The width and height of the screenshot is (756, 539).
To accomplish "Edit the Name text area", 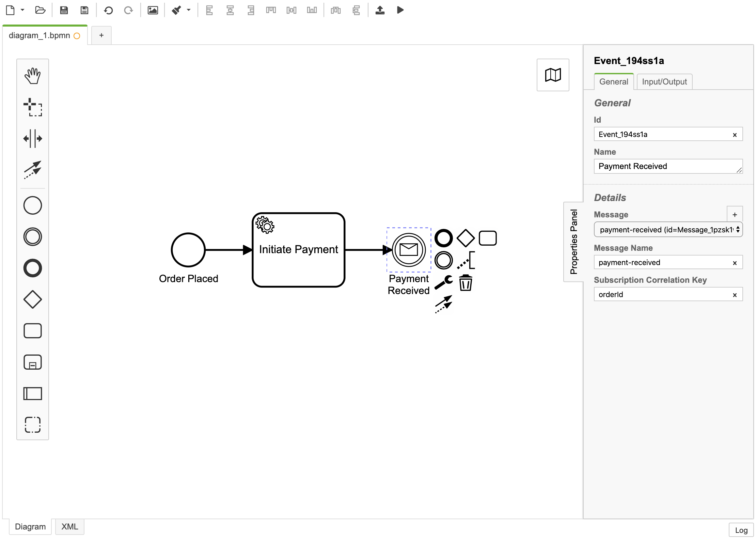I will point(668,166).
